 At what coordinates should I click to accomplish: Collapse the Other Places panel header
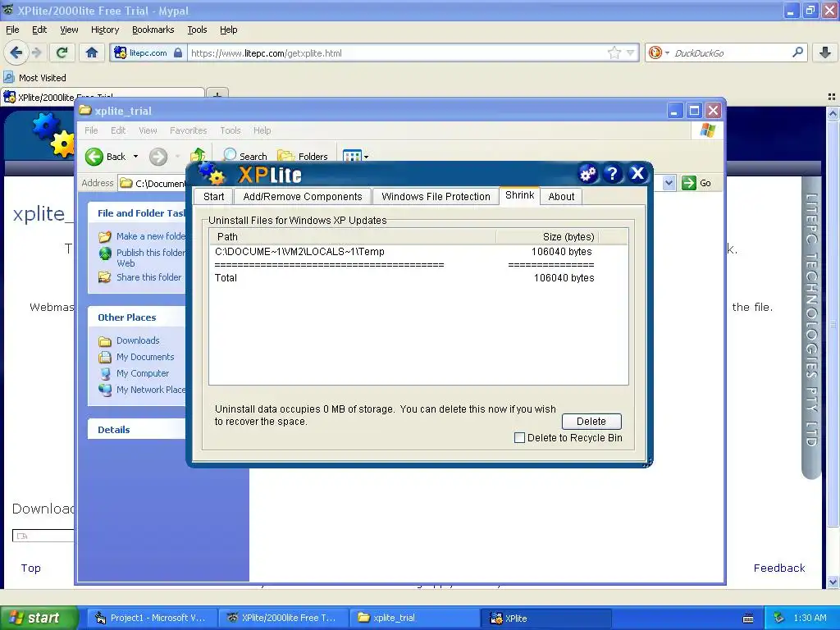click(137, 317)
